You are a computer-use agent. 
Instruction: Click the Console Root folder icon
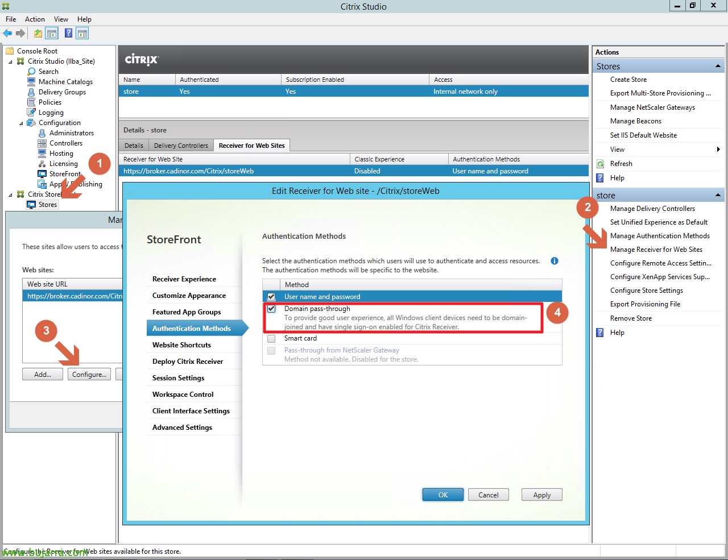[10, 51]
